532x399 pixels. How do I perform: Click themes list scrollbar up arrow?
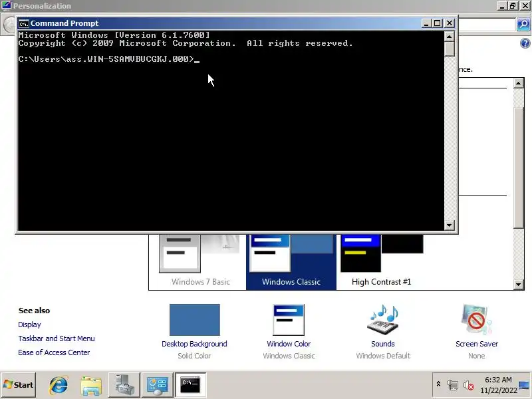pos(519,83)
